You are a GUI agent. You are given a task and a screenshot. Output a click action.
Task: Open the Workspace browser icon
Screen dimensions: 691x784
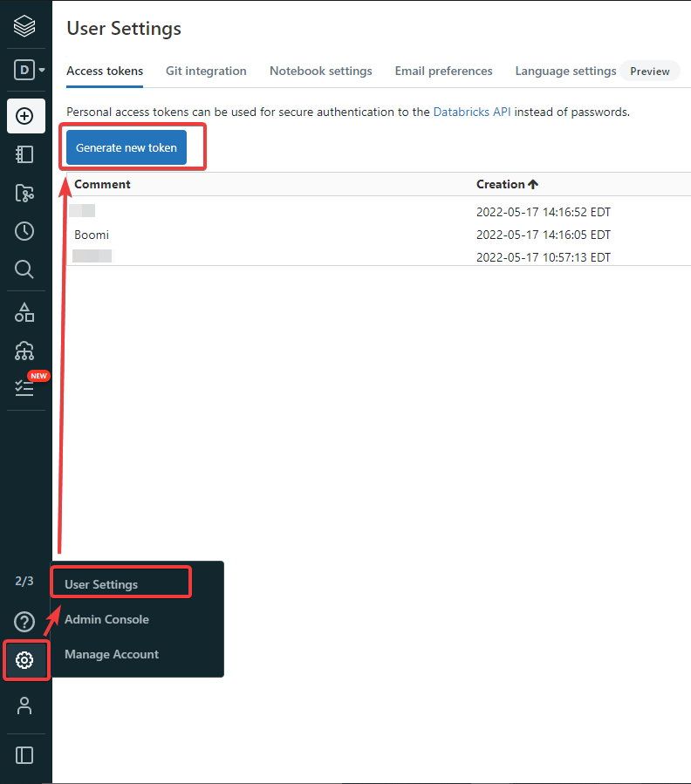click(x=25, y=154)
